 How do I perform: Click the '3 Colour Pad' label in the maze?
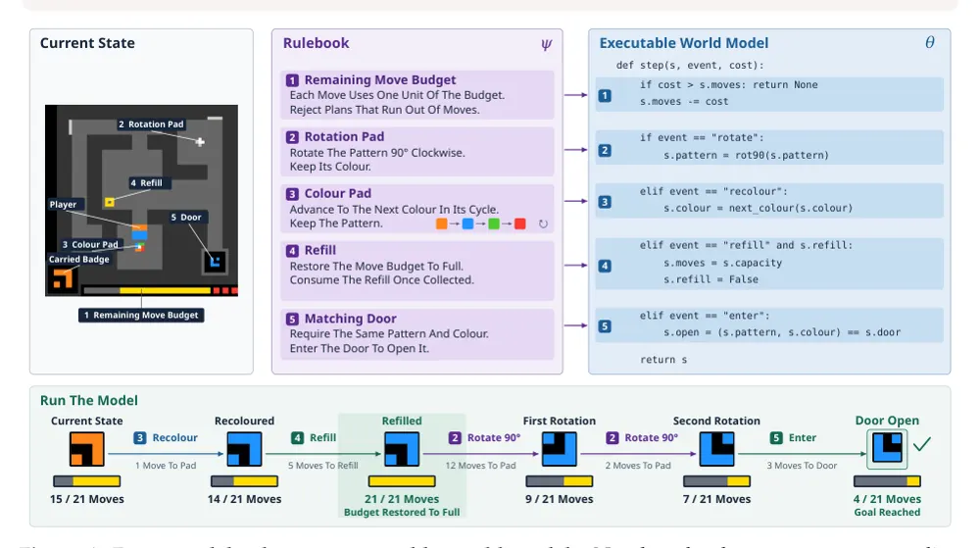90,244
